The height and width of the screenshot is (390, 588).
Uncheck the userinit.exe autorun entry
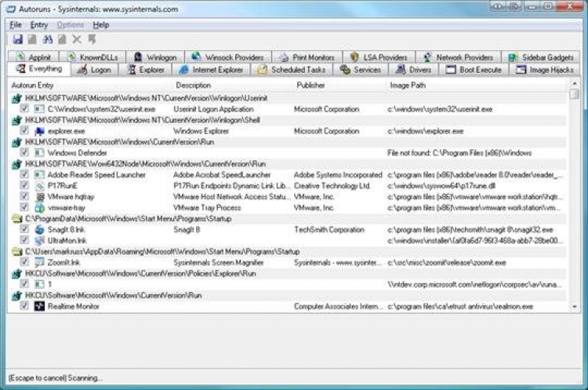click(24, 108)
